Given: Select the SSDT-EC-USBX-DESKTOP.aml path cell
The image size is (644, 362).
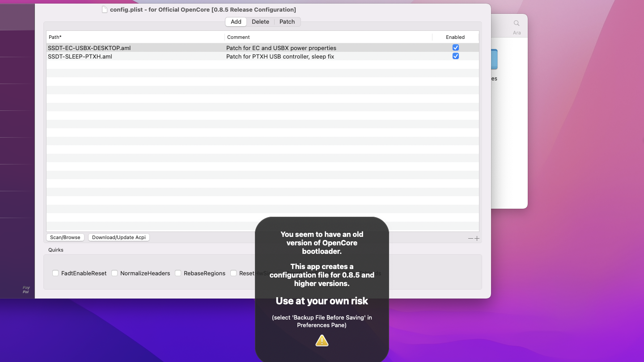Looking at the screenshot, I should (x=89, y=48).
